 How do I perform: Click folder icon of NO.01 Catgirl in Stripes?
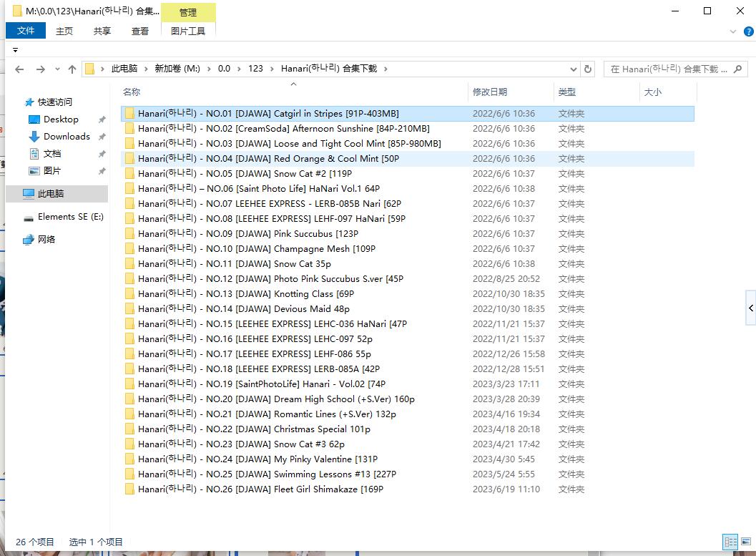(129, 113)
